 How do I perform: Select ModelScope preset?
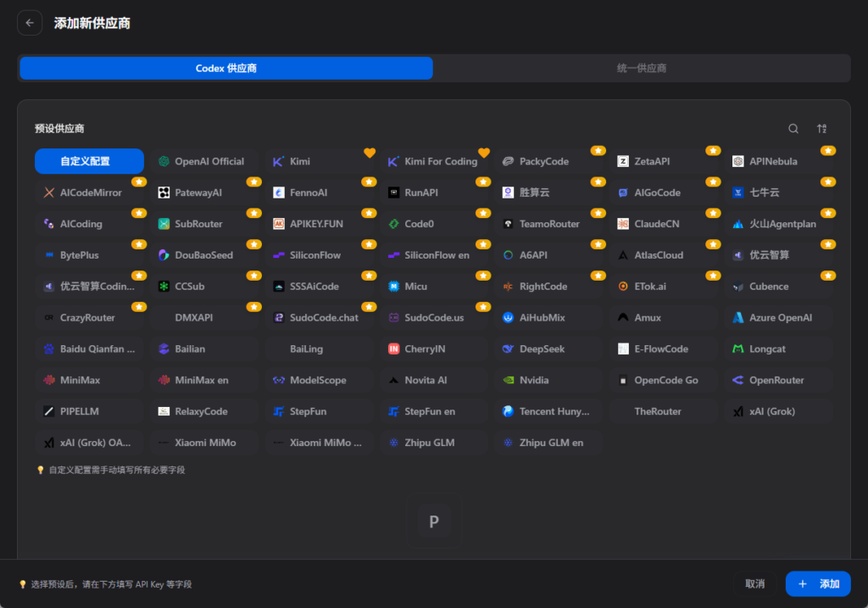(x=319, y=380)
